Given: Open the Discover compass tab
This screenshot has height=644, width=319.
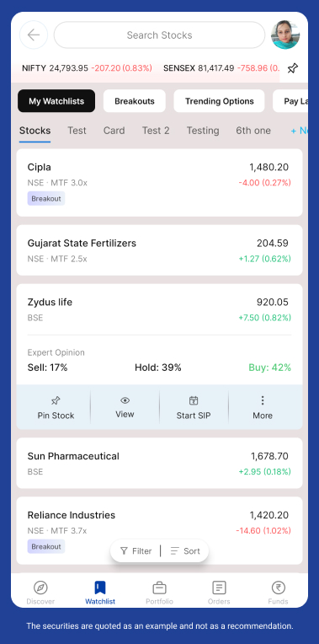Looking at the screenshot, I should pyautogui.click(x=40, y=593).
